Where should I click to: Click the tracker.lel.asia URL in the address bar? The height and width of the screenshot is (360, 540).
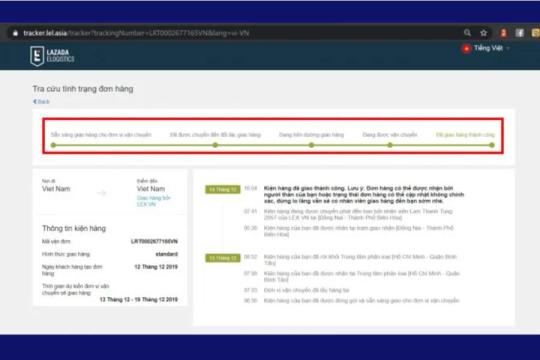[x=136, y=33]
